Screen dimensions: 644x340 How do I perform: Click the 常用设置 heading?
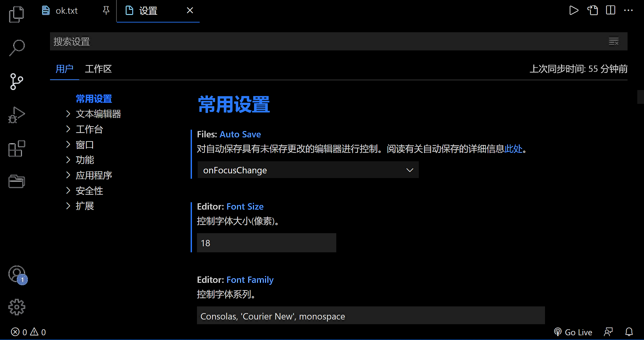234,104
